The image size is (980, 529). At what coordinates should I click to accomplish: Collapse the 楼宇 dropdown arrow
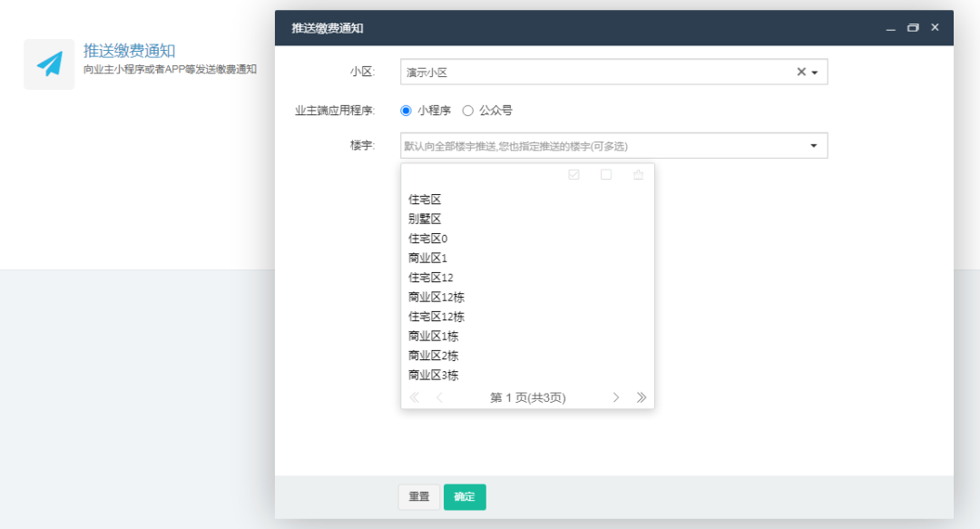pos(813,146)
